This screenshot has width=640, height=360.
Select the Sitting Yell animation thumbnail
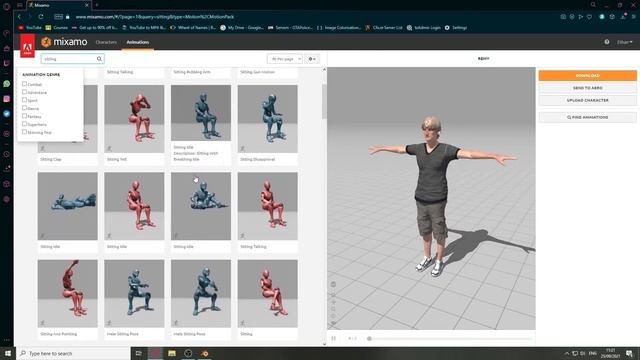(x=134, y=119)
